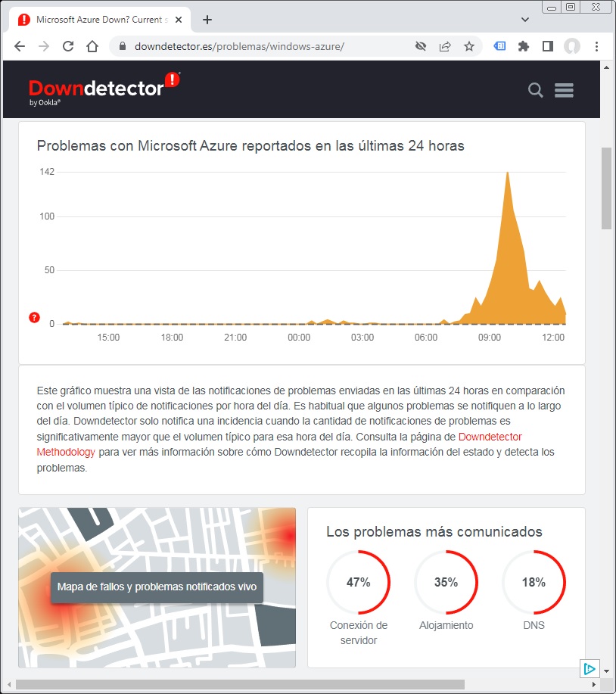Click the 47% Conexión de servidor gauge
Screen dimensions: 616x694
[x=359, y=582]
